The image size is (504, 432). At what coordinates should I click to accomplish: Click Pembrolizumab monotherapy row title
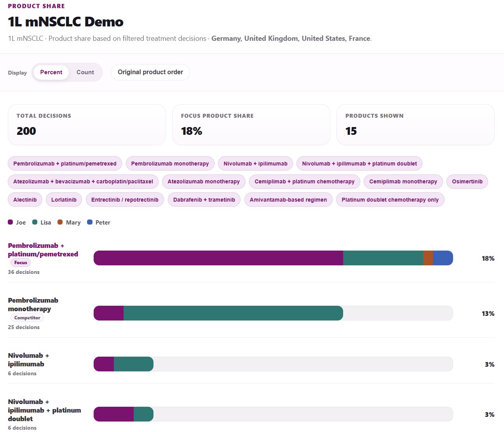pyautogui.click(x=33, y=305)
